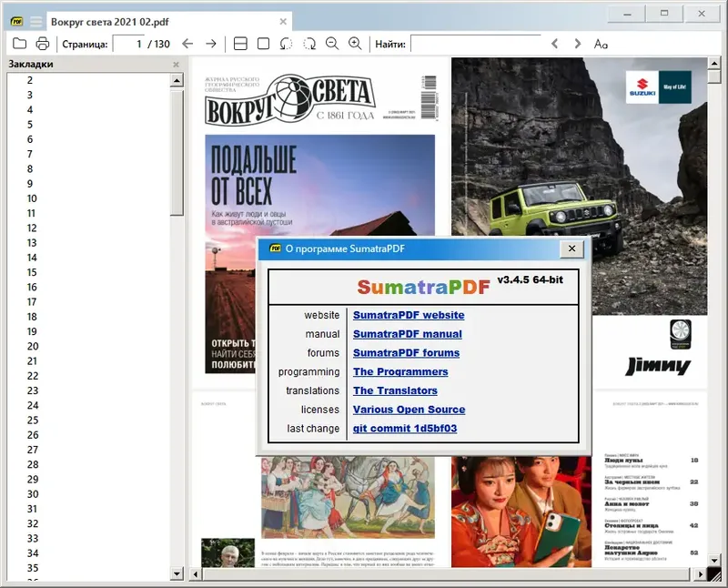Open Various Open Source licenses link

pyautogui.click(x=409, y=410)
